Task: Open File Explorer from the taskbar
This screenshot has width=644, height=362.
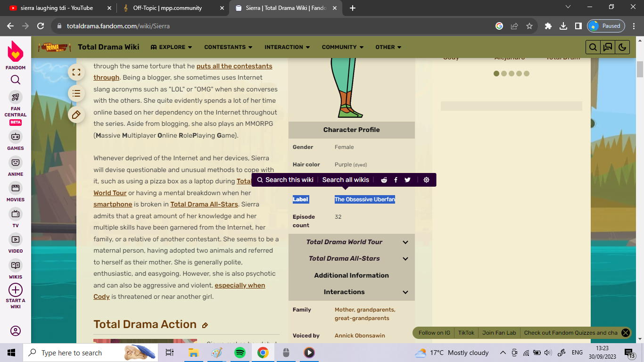Action: [x=193, y=353]
